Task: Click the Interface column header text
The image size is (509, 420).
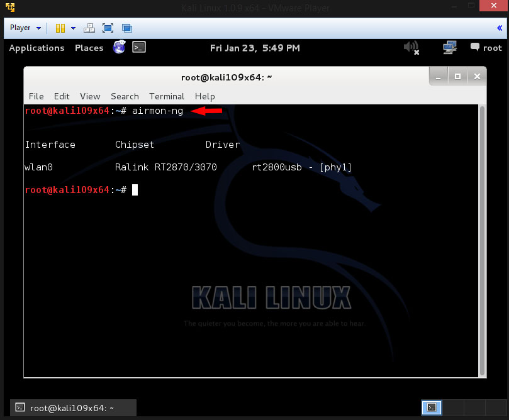Action: pos(50,145)
